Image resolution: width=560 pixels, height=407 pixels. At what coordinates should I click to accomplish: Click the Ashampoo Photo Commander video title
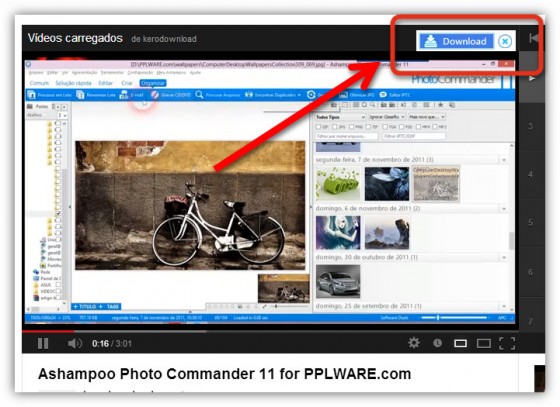point(225,374)
